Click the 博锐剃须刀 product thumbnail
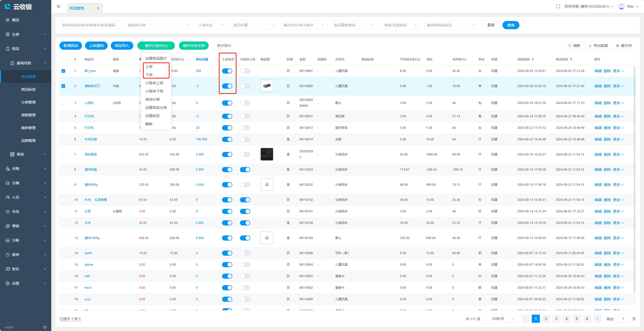 pyautogui.click(x=267, y=86)
